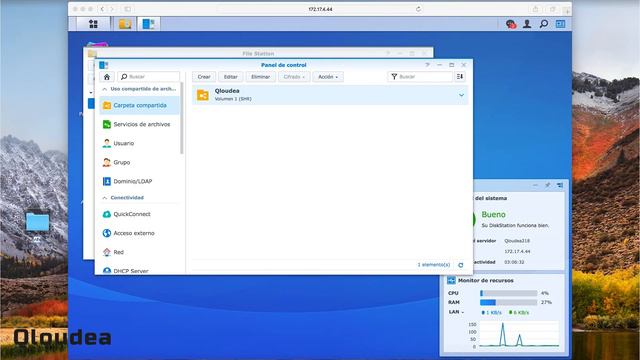The image size is (640, 360).
Task: Open Servicios de archivos section
Action: coord(140,124)
